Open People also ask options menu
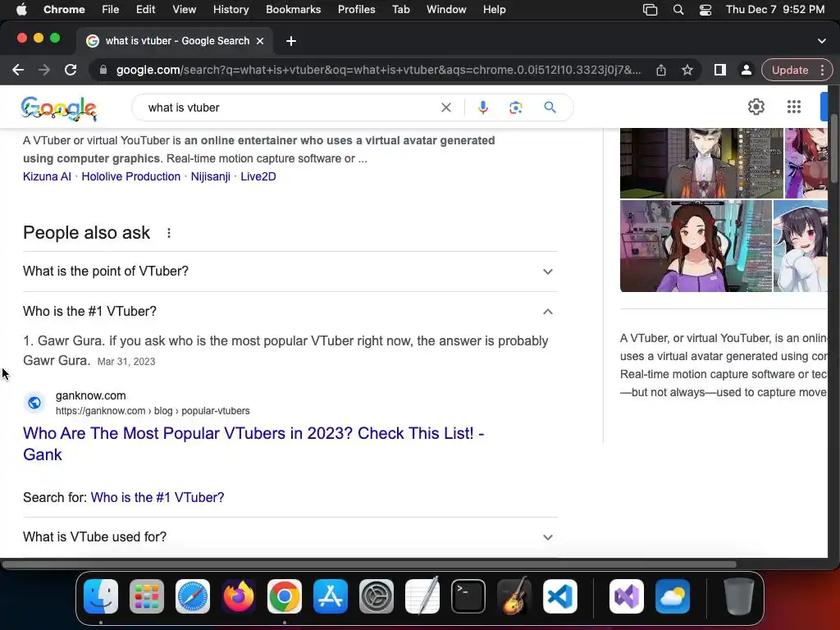 [169, 233]
